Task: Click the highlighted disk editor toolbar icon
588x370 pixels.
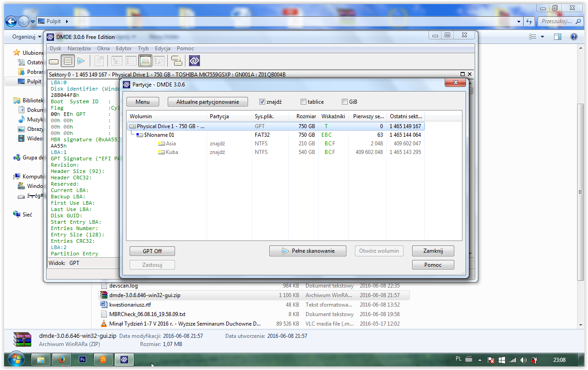Action: click(145, 61)
